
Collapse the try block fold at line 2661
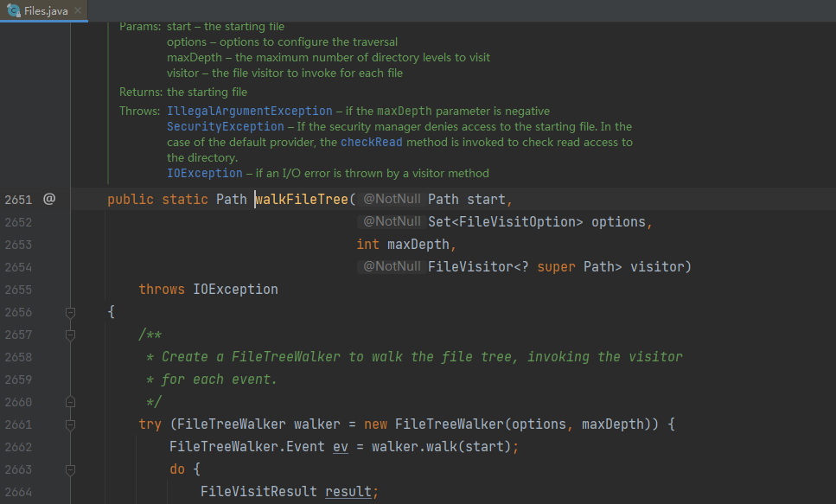pos(70,424)
